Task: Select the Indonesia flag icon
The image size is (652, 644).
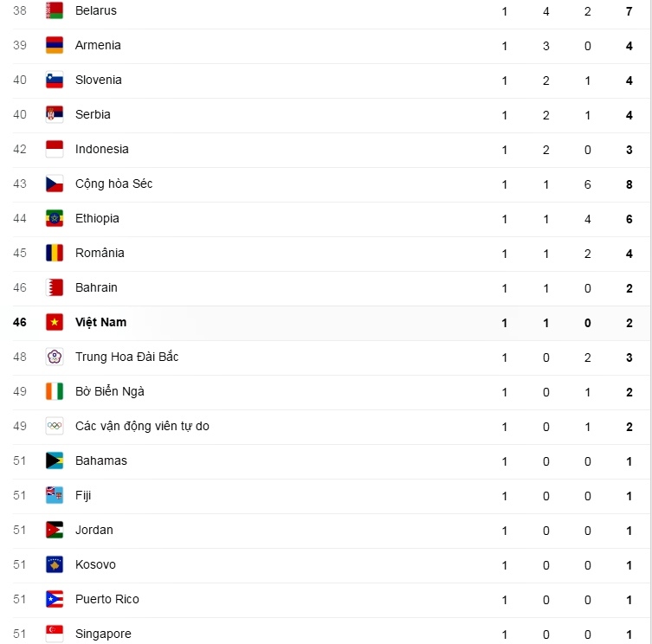Action: point(55,149)
